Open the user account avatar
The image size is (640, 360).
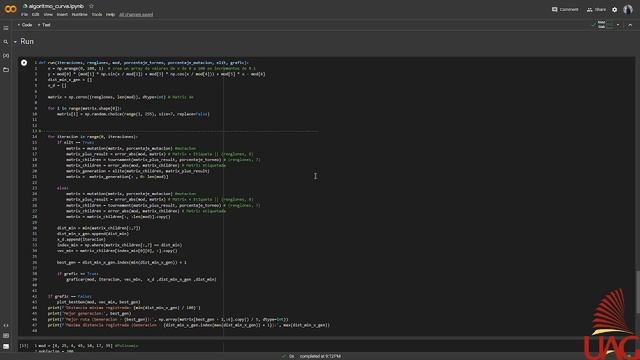point(628,9)
